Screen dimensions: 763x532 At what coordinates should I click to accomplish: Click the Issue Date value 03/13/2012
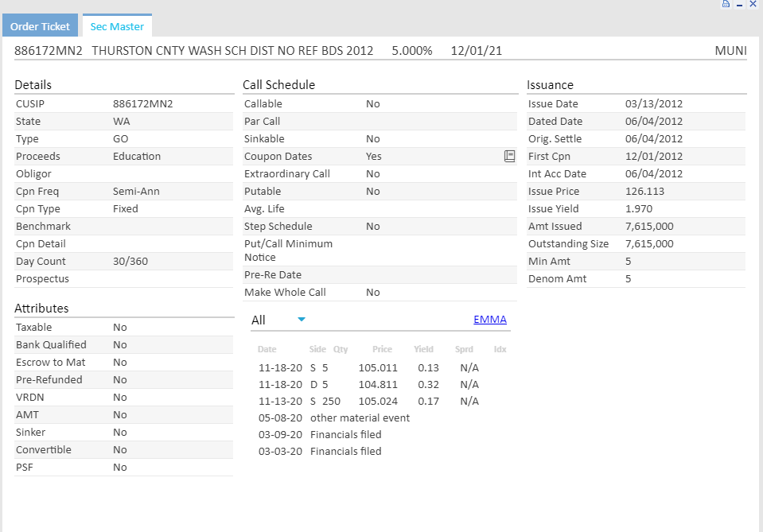(x=654, y=103)
